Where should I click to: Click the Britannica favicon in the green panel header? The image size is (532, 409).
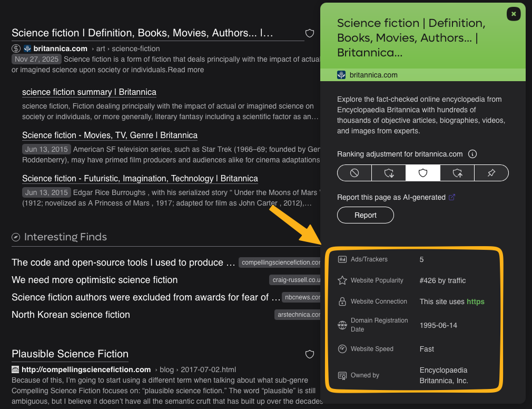341,75
